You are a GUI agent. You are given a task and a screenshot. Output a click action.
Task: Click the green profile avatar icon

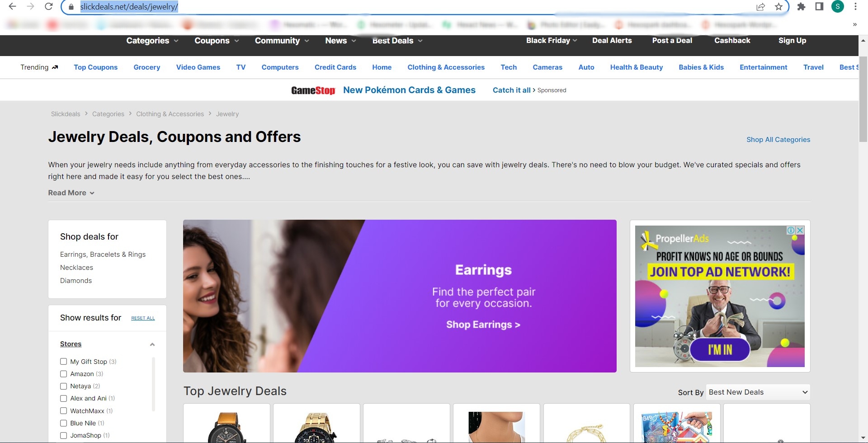click(x=837, y=7)
